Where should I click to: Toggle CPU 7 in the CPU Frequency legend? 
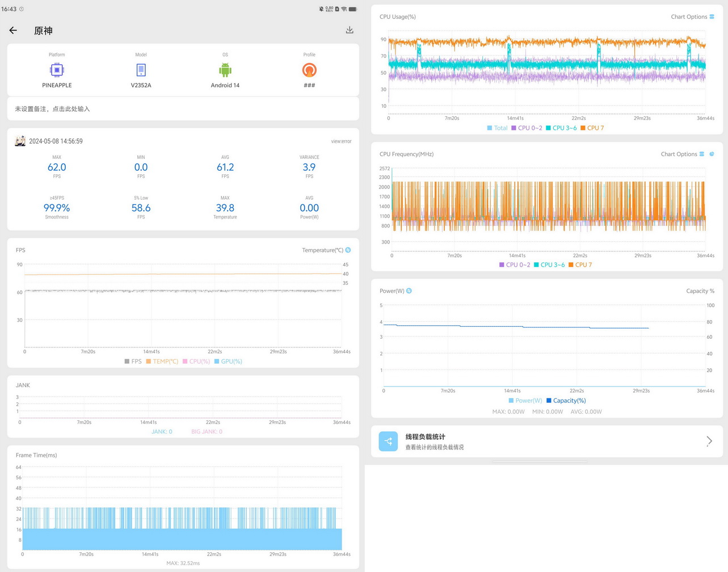[x=580, y=265]
